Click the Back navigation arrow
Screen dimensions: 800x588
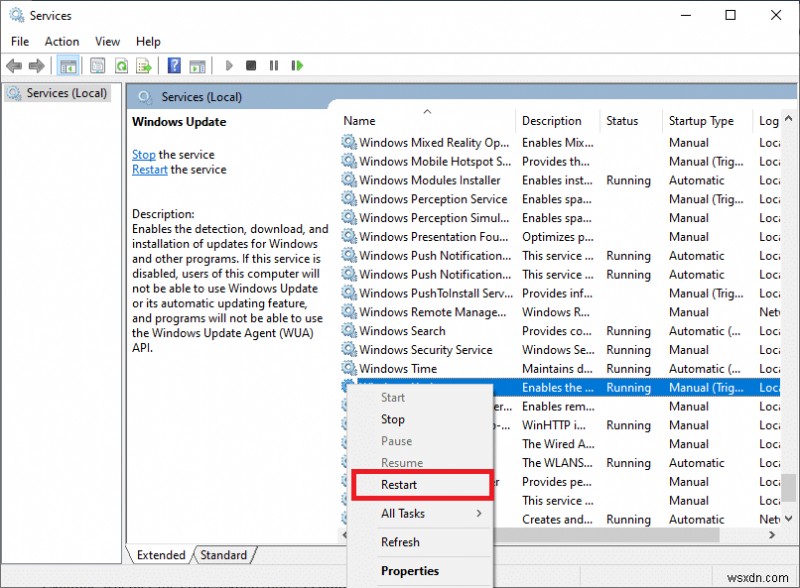click(14, 66)
